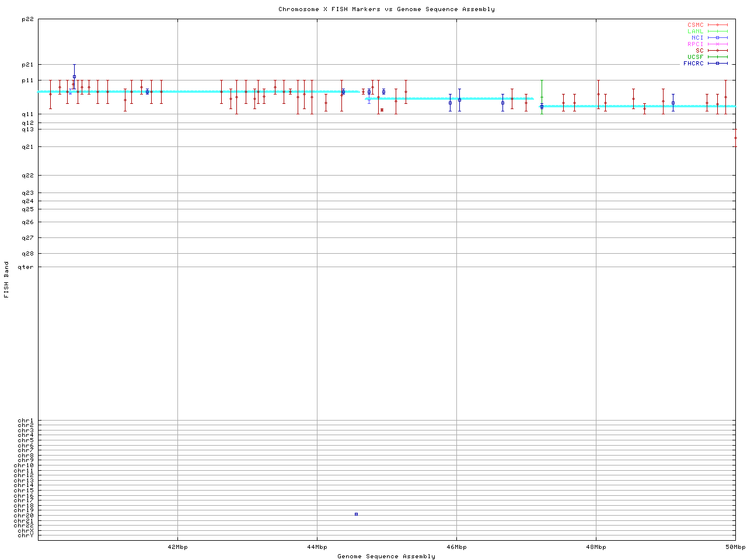The height and width of the screenshot is (560, 747).
Task: Select the blue square marker on chr20 row
Action: 356,514
